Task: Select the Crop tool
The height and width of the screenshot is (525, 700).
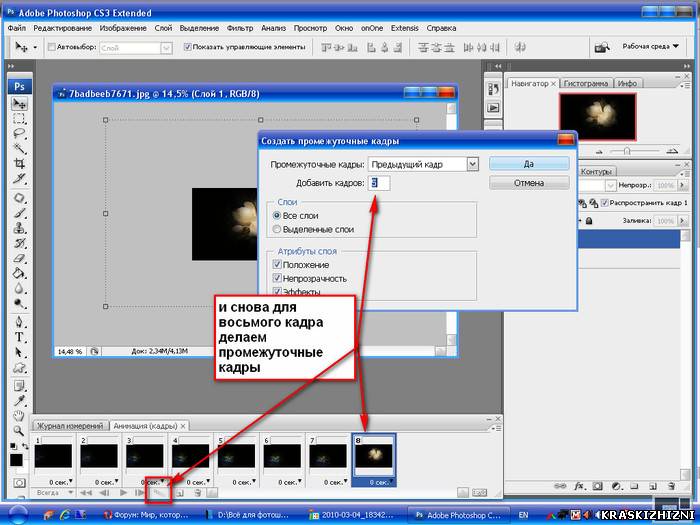Action: pyautogui.click(x=19, y=163)
